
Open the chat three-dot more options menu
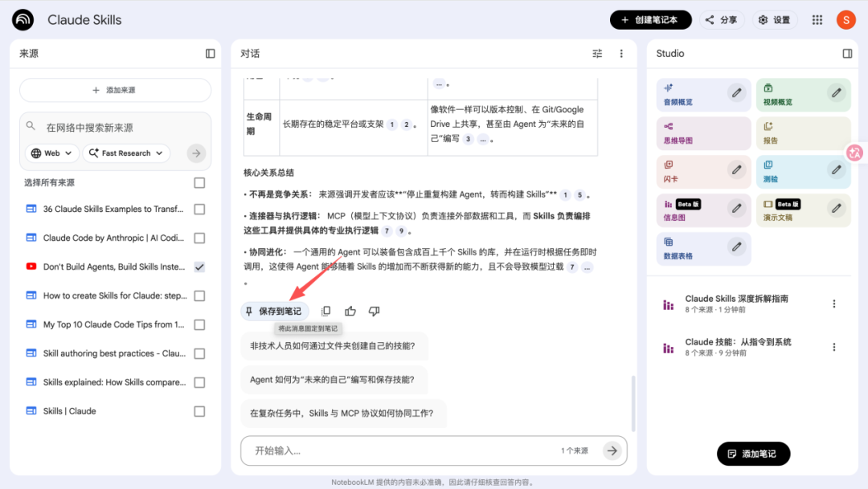[x=621, y=54]
